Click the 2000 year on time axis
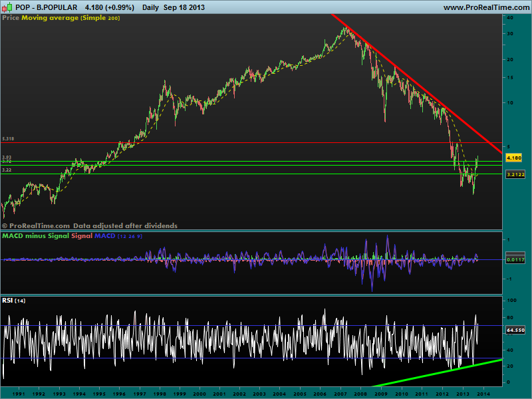 [199, 394]
